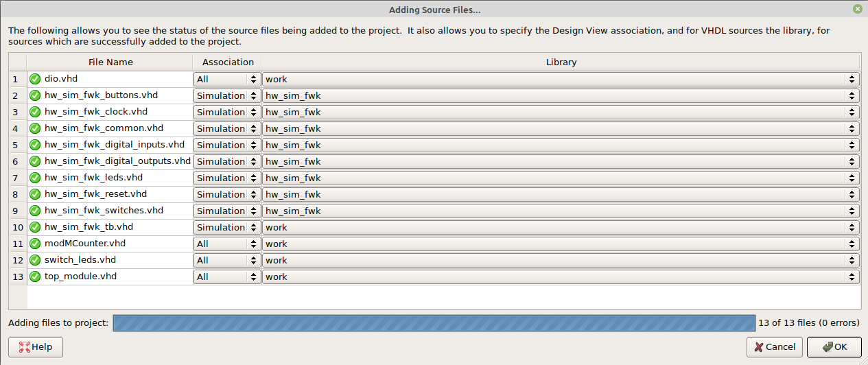Click the green status icon for hw_sim_fwk_buttons.vhd
This screenshot has height=365, width=868.
pyautogui.click(x=35, y=95)
